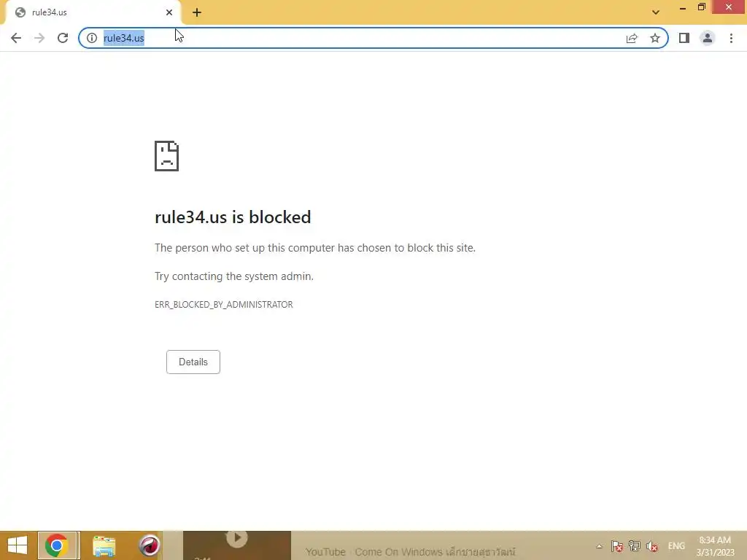Click the 'rule34.us is blocked' heading
747x560 pixels.
[x=233, y=217]
